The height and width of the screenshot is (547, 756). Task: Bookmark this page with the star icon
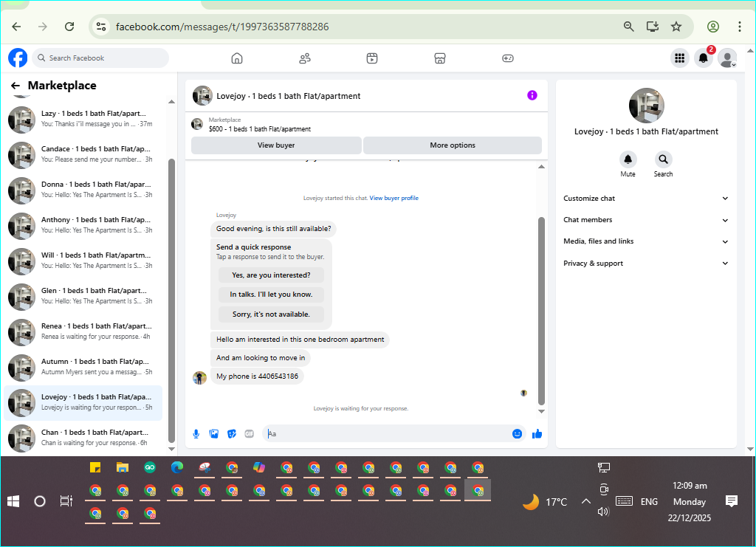pyautogui.click(x=676, y=27)
